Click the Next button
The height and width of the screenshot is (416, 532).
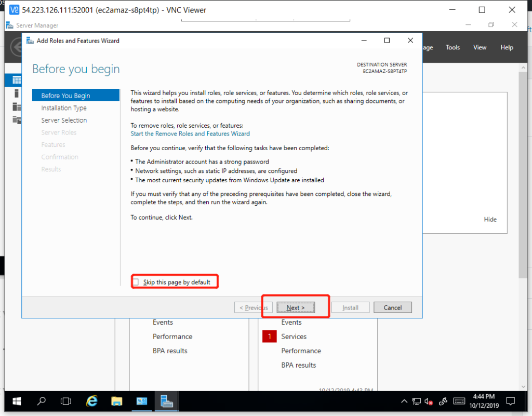pyautogui.click(x=295, y=307)
